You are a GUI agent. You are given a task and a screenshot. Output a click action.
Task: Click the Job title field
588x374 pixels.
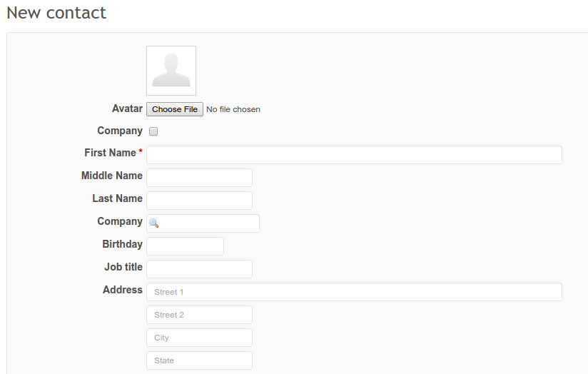(199, 269)
